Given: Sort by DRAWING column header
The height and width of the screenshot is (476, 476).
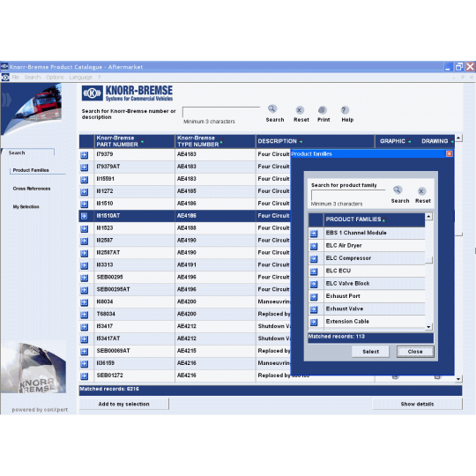Looking at the screenshot, I should (x=437, y=141).
